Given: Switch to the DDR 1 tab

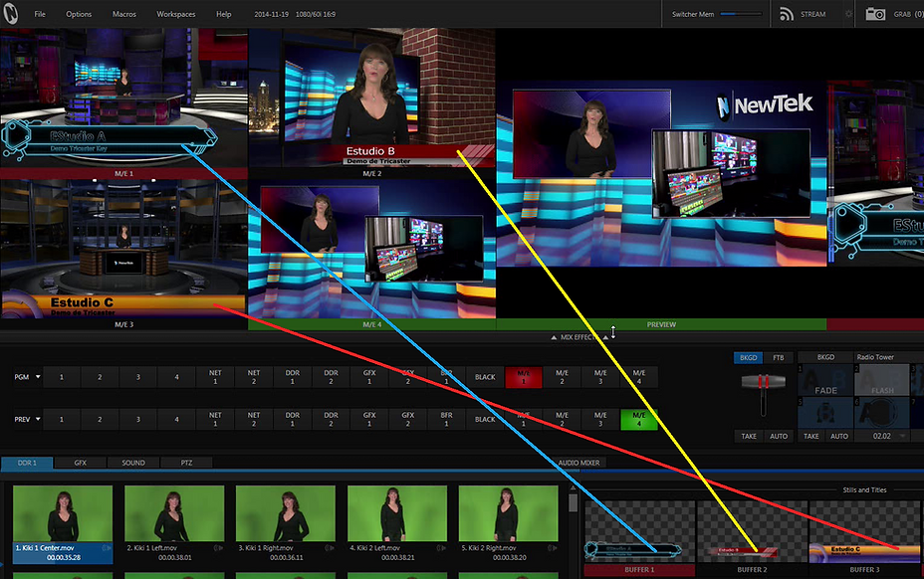Looking at the screenshot, I should pyautogui.click(x=27, y=463).
